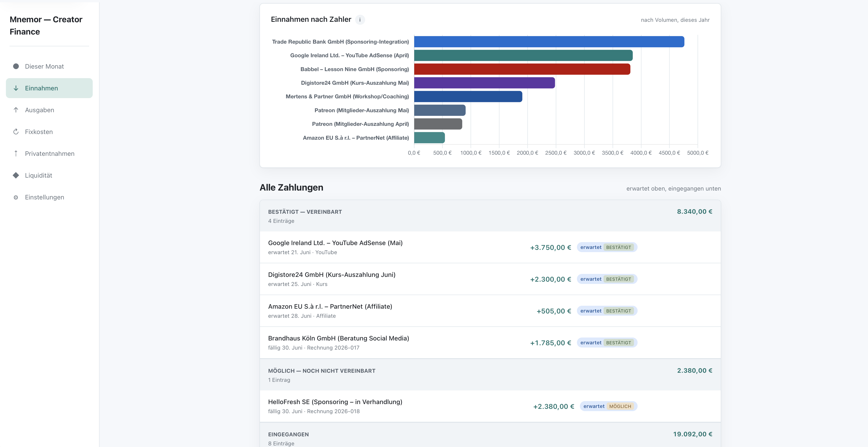This screenshot has width=868, height=447.
Task: Click 'fällig 30. Juni · Rechnung 2026-018' subtitle
Action: [x=314, y=411]
